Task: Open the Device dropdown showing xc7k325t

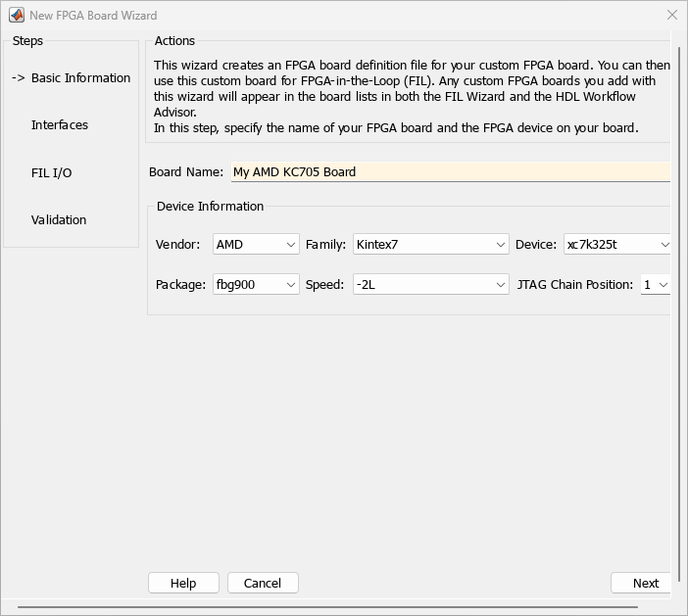Action: tap(617, 245)
